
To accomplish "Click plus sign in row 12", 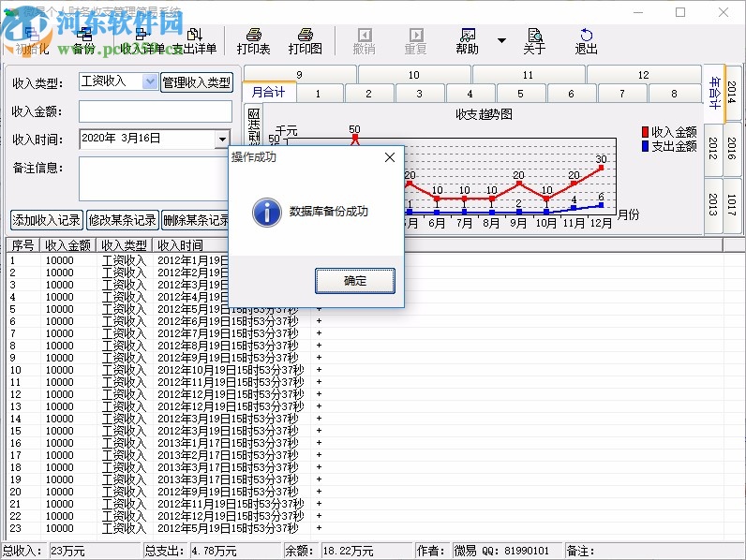I will point(319,393).
